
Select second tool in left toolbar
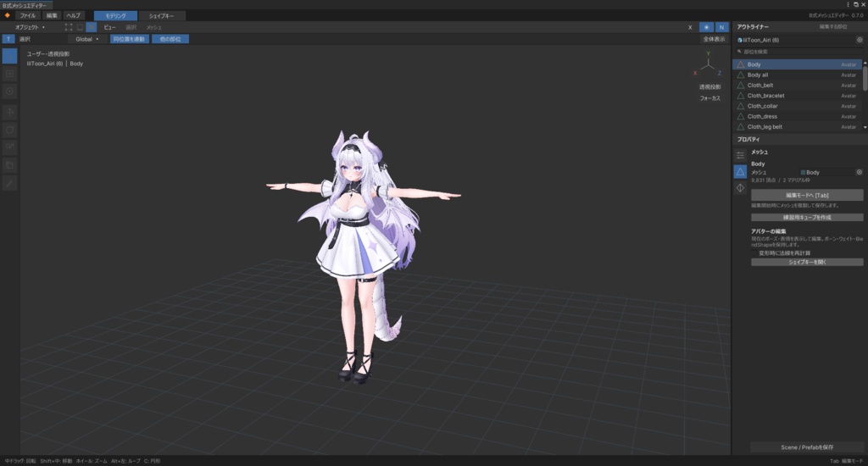point(9,74)
